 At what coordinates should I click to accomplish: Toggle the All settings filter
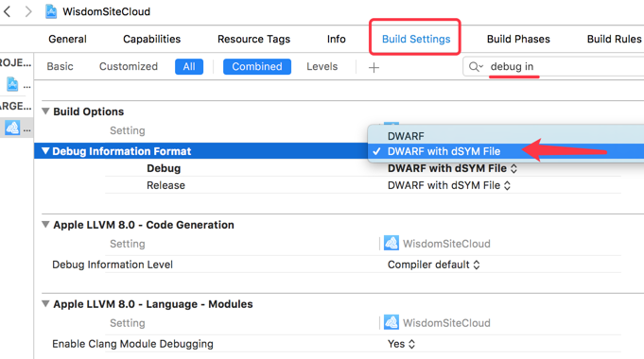point(189,66)
